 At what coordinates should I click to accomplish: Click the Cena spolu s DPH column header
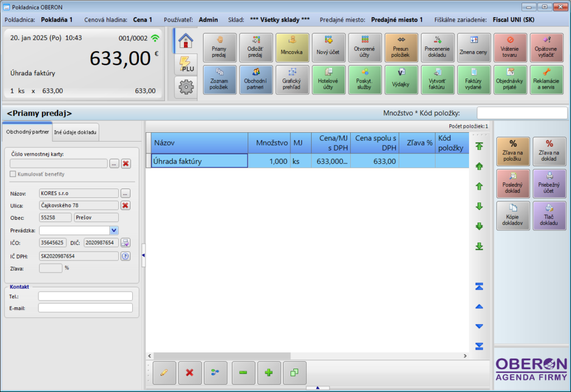[x=375, y=143]
